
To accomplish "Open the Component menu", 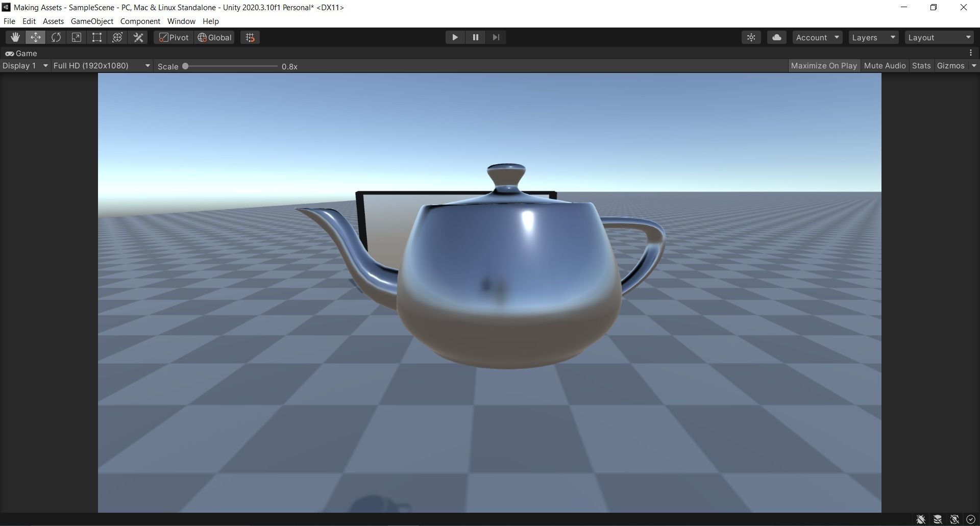I will [140, 21].
